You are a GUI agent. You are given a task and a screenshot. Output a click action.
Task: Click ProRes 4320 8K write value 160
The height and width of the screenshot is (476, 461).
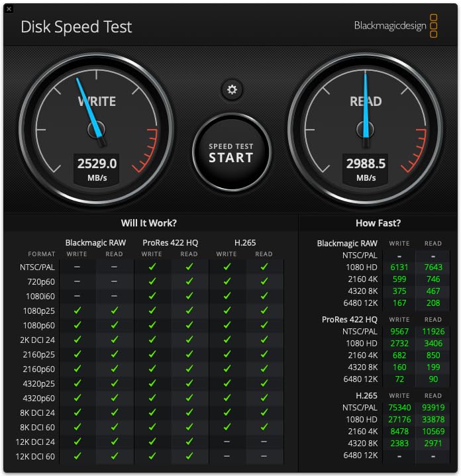tap(399, 367)
